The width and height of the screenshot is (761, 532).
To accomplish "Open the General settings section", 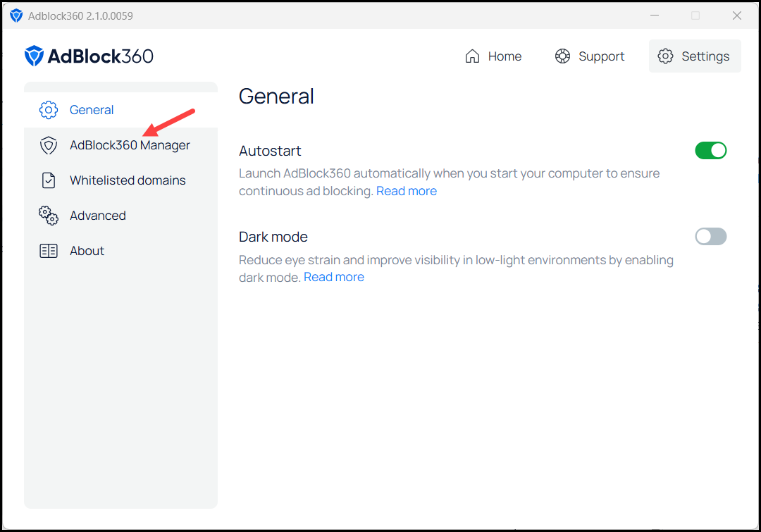I will (121, 110).
